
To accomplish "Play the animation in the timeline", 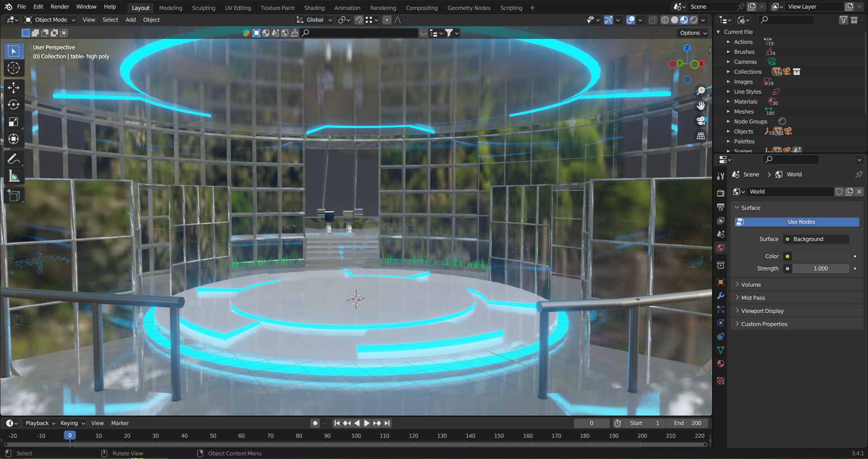I will coord(367,423).
